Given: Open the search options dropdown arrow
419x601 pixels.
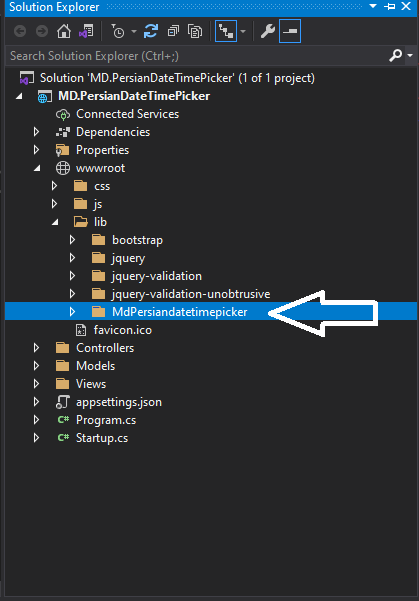Looking at the screenshot, I should (410, 56).
